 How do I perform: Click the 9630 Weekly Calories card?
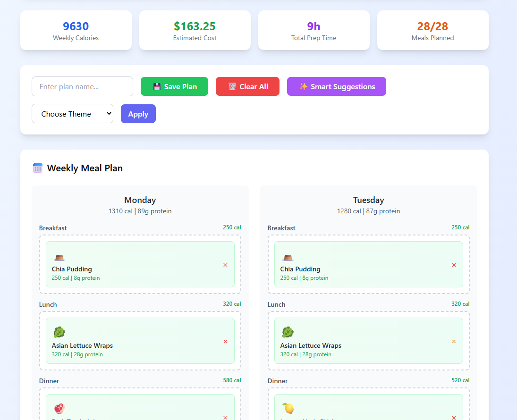coord(76,30)
